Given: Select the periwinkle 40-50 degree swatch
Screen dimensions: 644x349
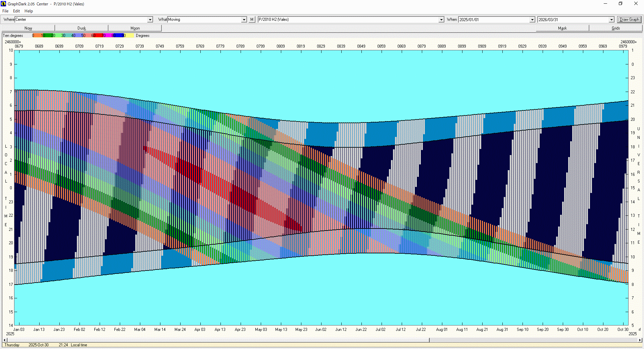Looking at the screenshot, I should [x=78, y=36].
